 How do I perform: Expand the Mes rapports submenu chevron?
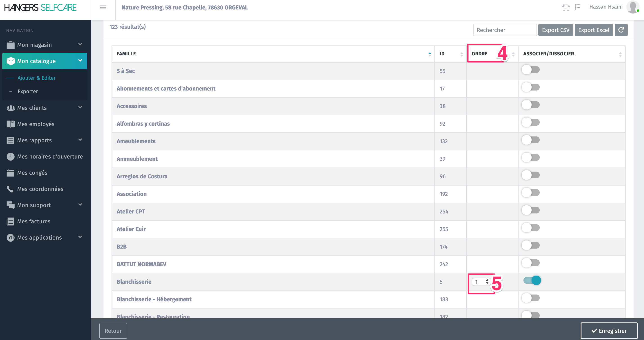80,140
